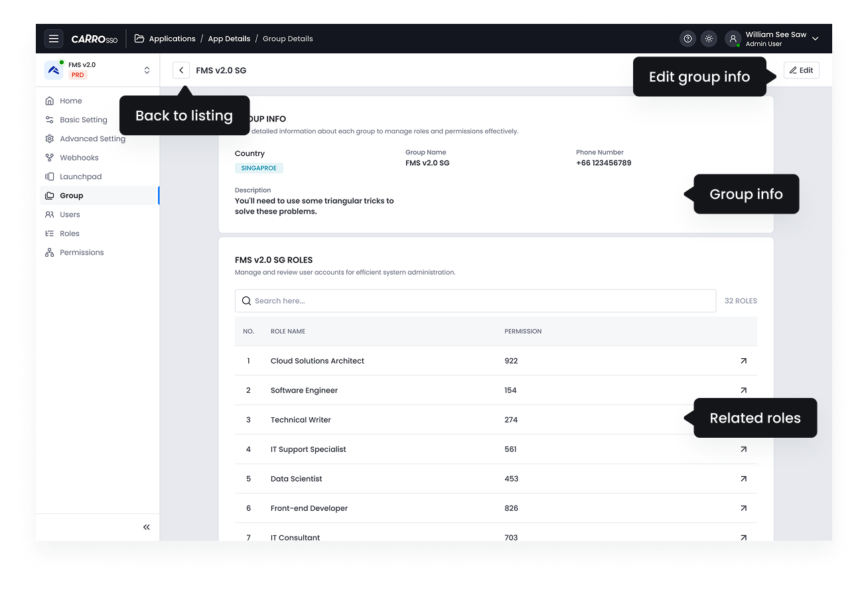Collapse the sidebar with double chevron

coord(146,527)
